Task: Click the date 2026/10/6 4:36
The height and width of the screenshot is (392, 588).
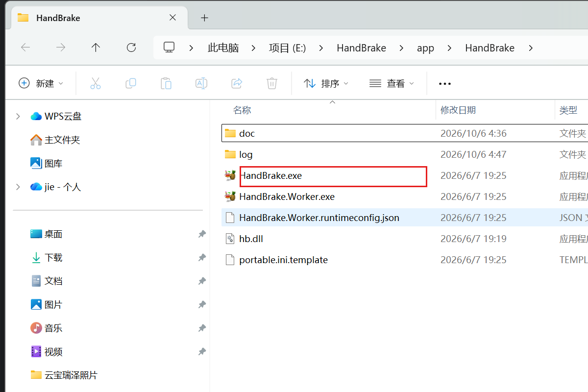Action: pyautogui.click(x=473, y=133)
